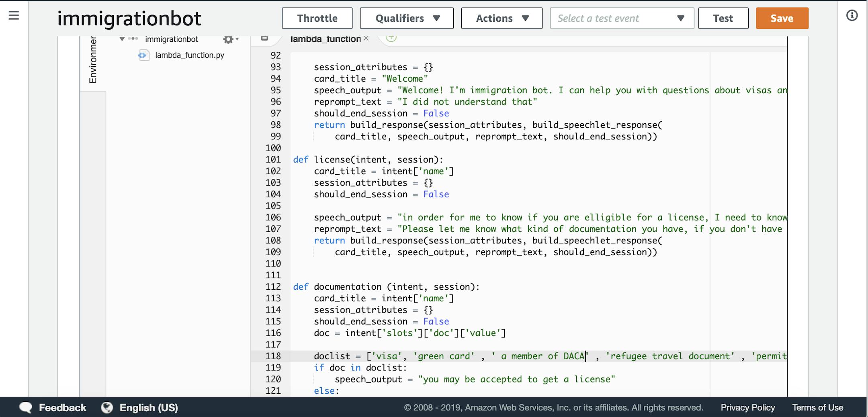The image size is (868, 417).
Task: Switch to the lambda_function tab
Action: pyautogui.click(x=325, y=39)
